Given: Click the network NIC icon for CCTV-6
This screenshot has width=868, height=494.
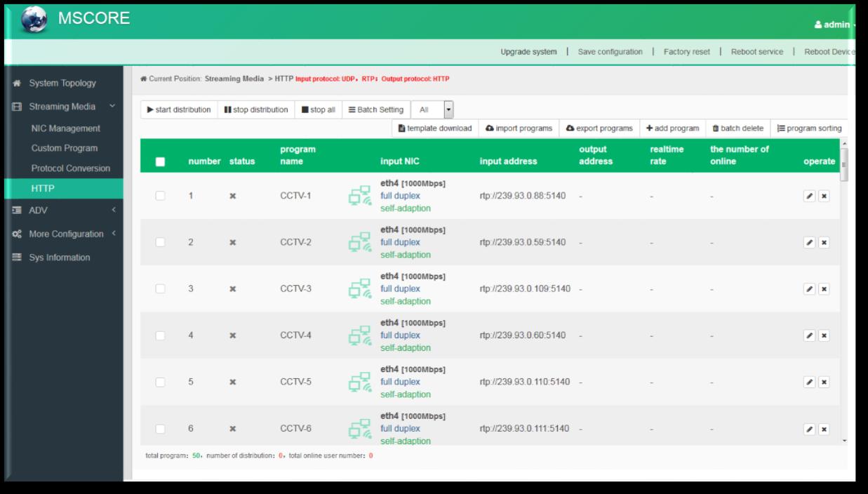Looking at the screenshot, I should 360,430.
